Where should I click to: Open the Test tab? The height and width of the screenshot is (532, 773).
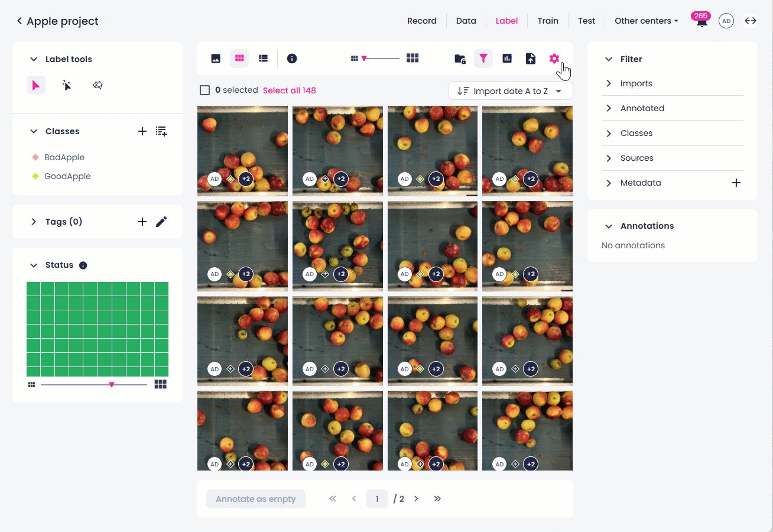[x=587, y=21]
